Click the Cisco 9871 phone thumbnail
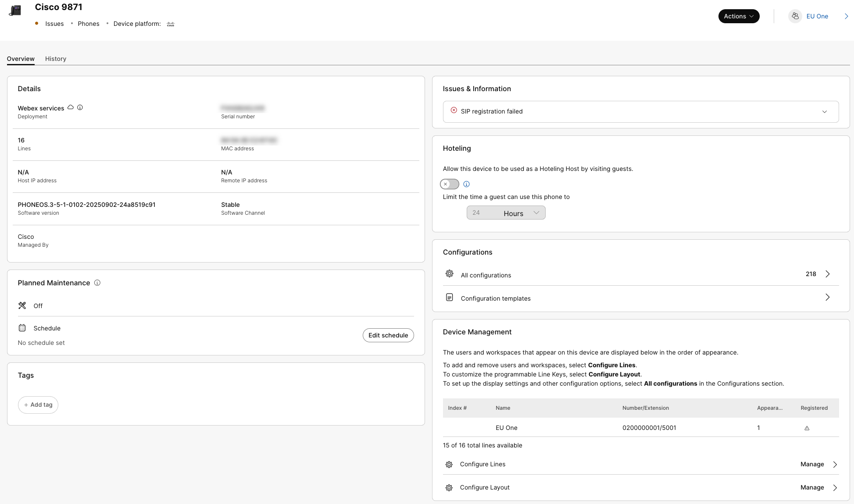The height and width of the screenshot is (504, 854). tap(15, 11)
